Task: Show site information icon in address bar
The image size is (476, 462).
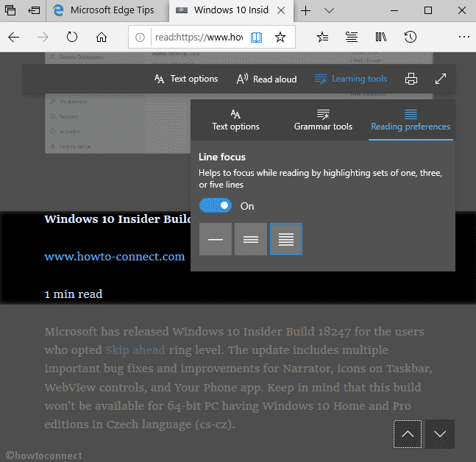Action: [x=140, y=38]
